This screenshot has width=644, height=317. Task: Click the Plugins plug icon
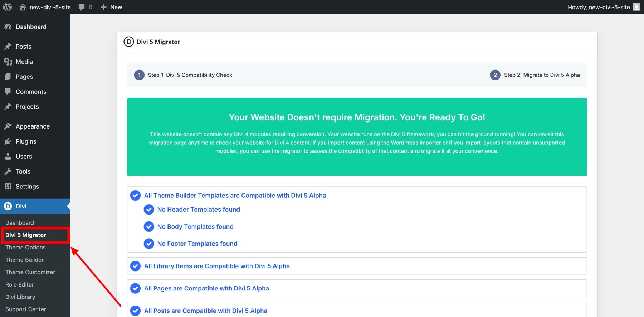click(x=8, y=141)
